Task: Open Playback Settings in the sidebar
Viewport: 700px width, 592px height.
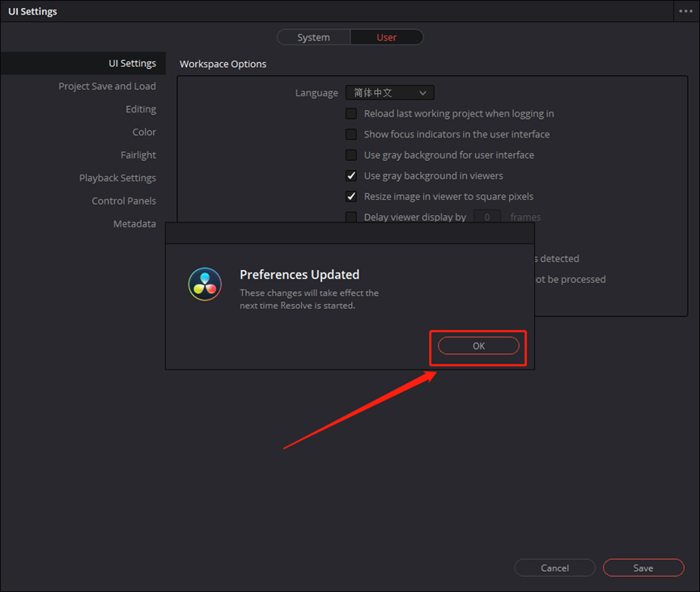Action: click(x=117, y=178)
